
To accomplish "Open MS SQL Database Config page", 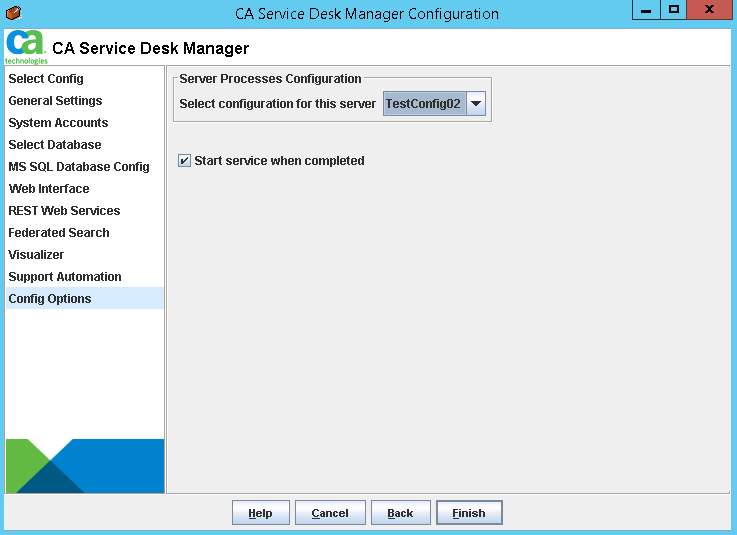I will (79, 167).
